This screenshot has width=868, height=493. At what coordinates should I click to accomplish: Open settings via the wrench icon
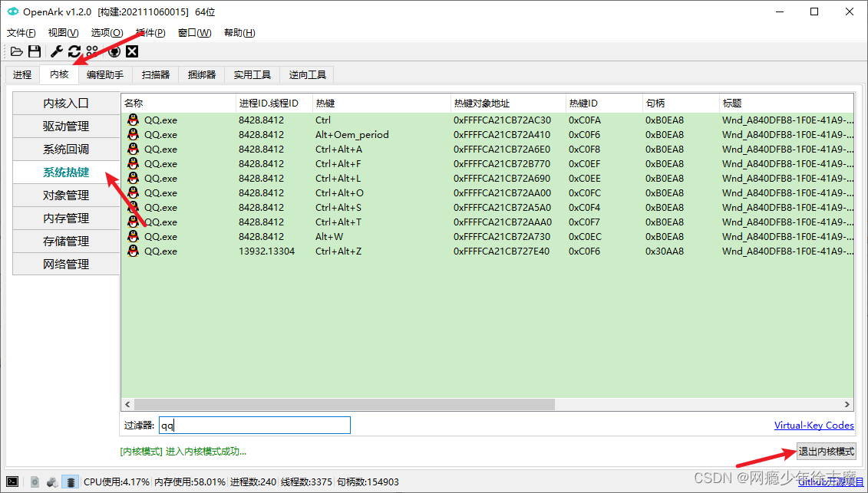coord(57,51)
